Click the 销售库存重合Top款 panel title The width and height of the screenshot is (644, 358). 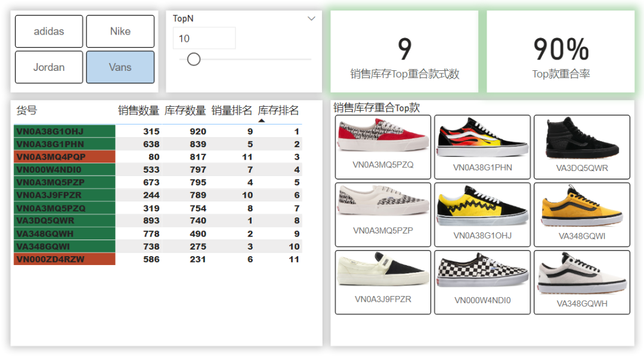[377, 108]
